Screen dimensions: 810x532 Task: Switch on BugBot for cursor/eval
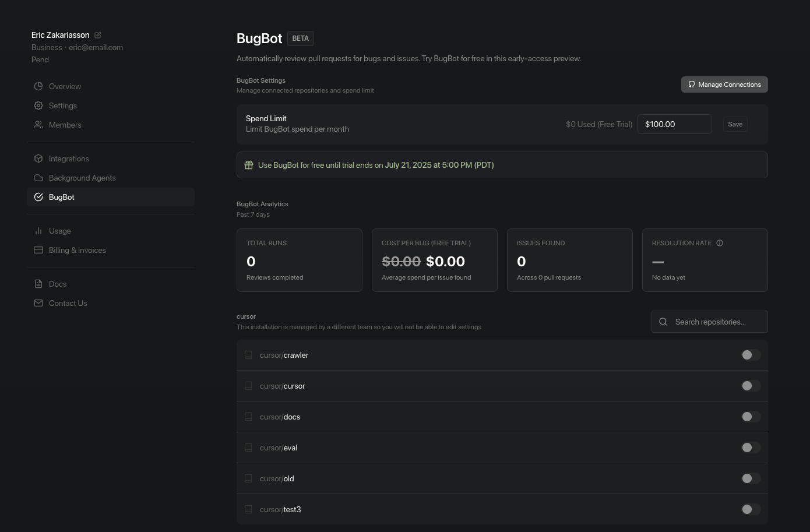tap(751, 448)
